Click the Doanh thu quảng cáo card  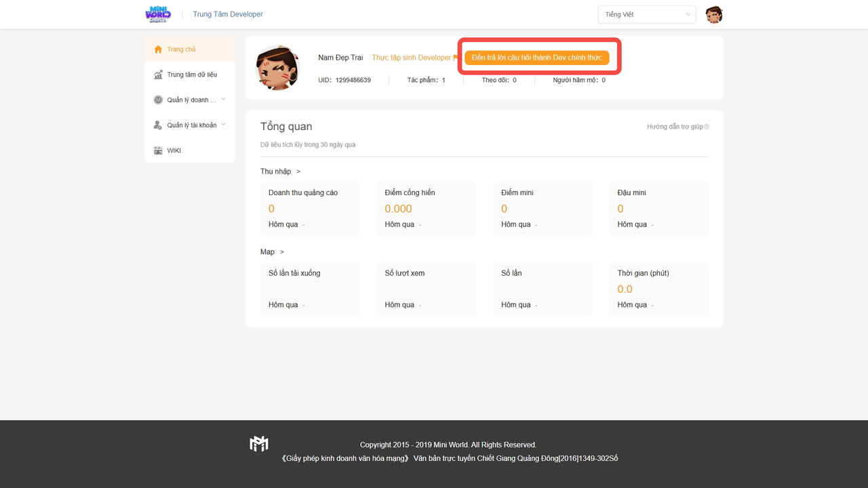pos(310,209)
